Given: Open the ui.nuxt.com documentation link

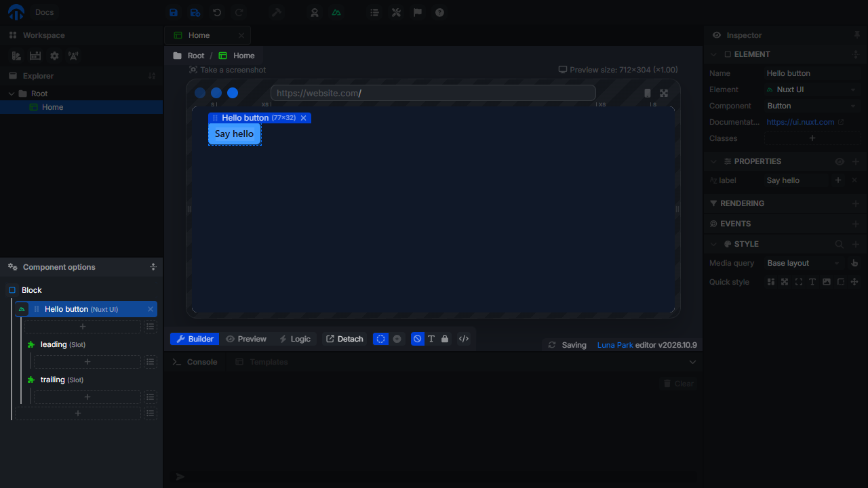Looking at the screenshot, I should pyautogui.click(x=805, y=122).
